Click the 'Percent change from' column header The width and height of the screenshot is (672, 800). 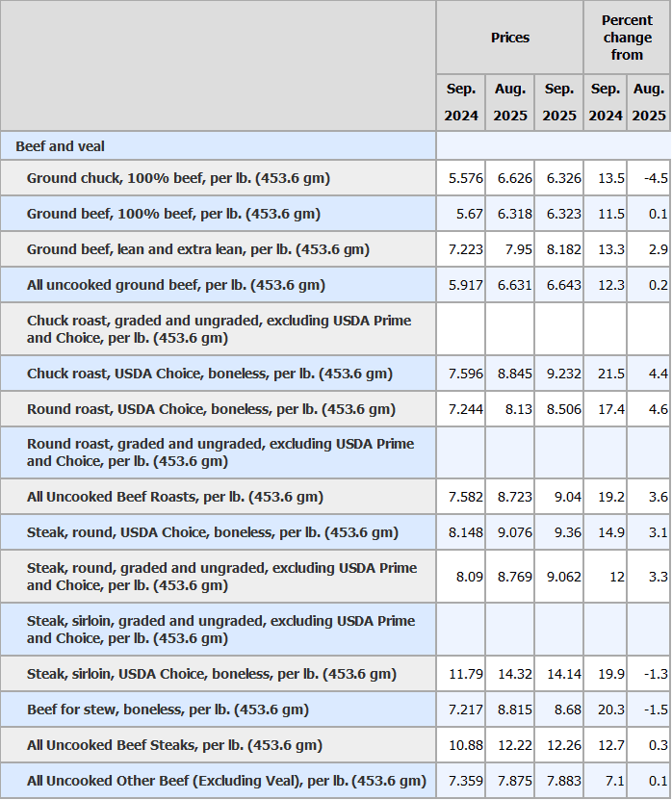click(627, 38)
